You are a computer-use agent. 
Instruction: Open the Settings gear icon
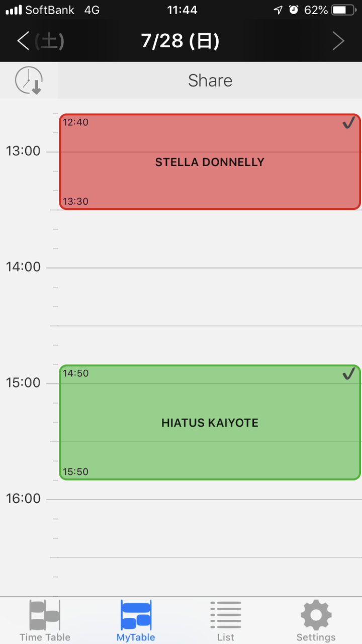pos(316,615)
